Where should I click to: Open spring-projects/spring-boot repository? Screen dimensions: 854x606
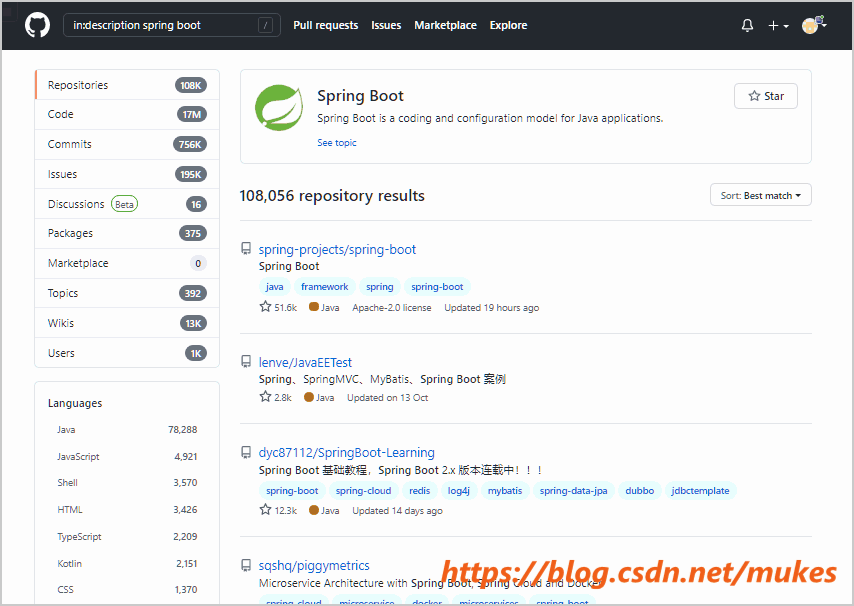click(337, 249)
